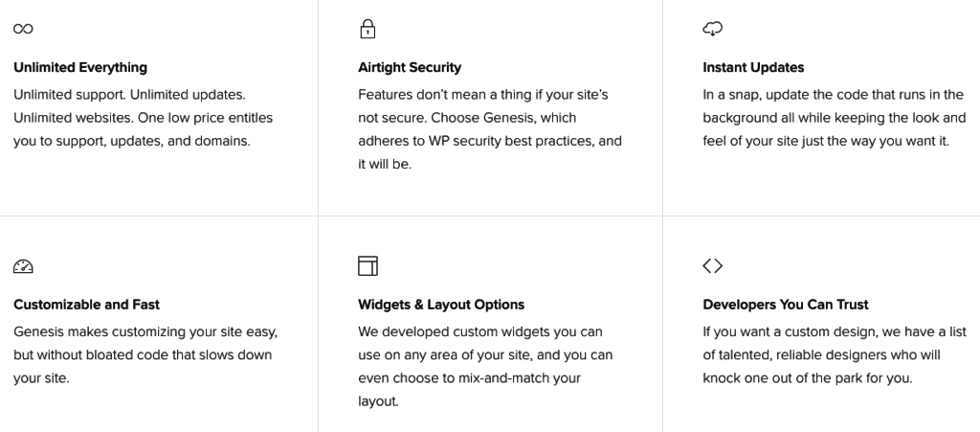Click the speedometer gauge icon
The width and height of the screenshot is (980, 432).
click(x=23, y=266)
